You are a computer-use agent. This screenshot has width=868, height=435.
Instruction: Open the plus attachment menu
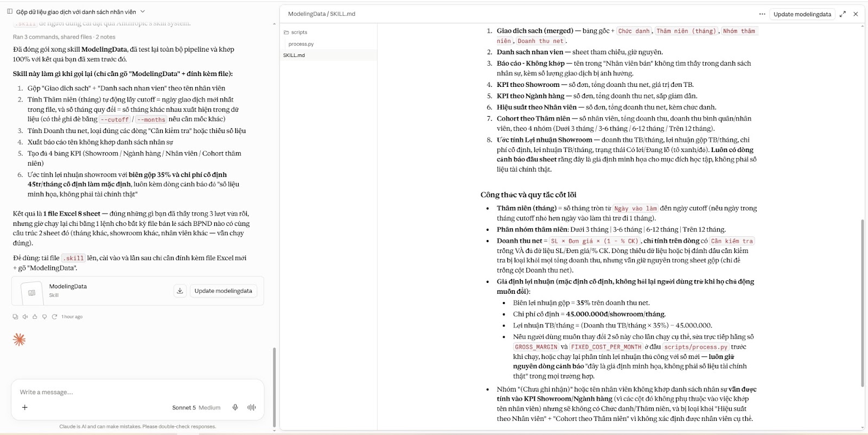tap(24, 407)
